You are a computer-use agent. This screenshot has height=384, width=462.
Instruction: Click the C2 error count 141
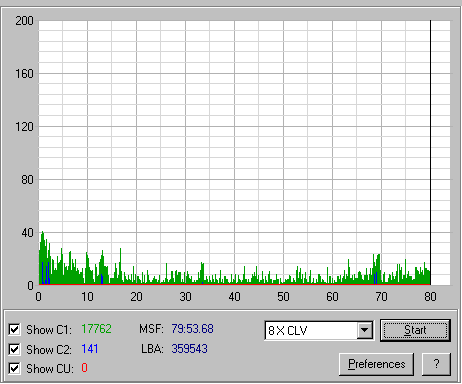90,349
